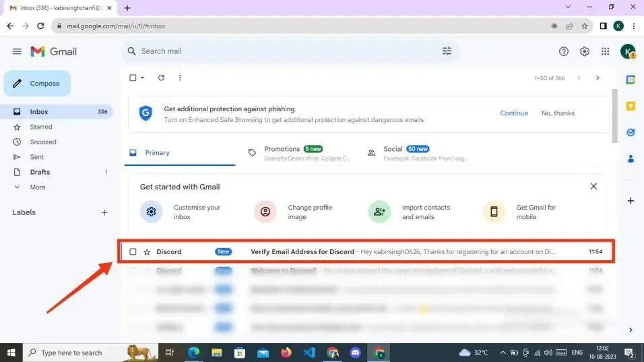
Task: Open Google Tasks side panel icon
Action: coord(631,132)
